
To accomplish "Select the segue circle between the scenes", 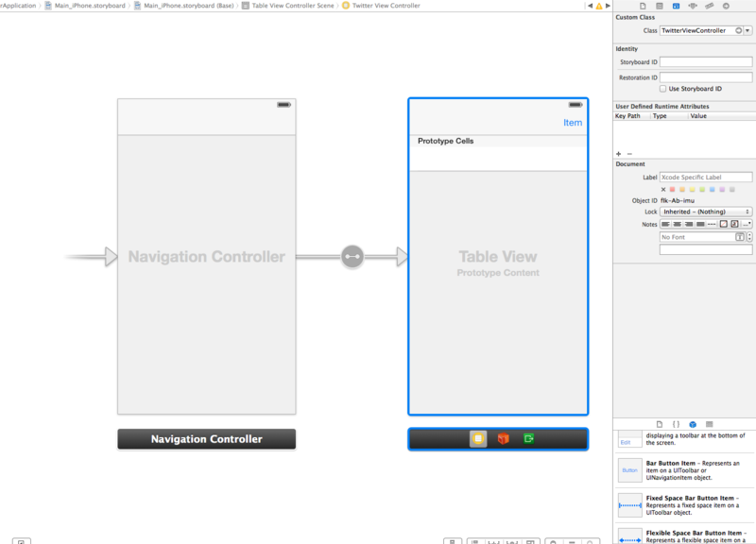I will [x=352, y=256].
